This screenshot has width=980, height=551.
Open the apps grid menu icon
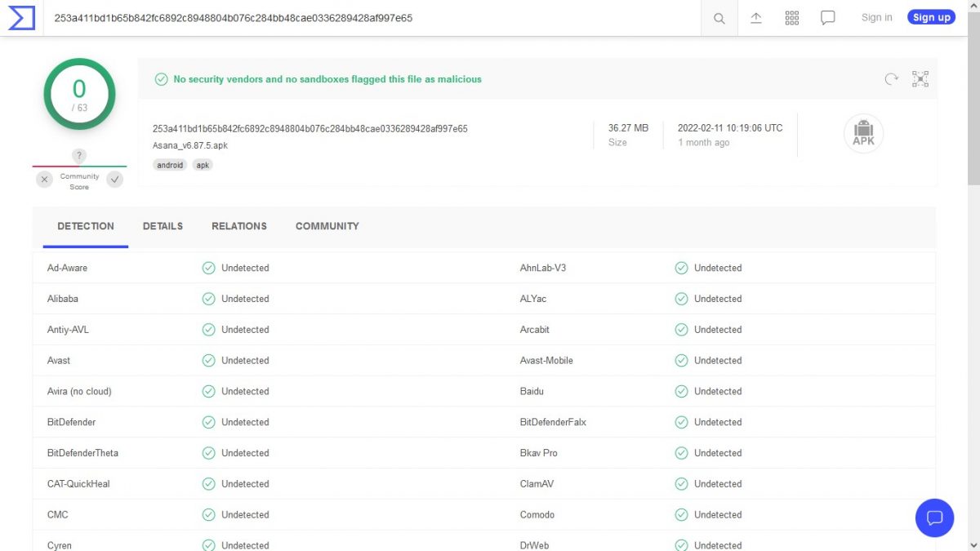[791, 18]
